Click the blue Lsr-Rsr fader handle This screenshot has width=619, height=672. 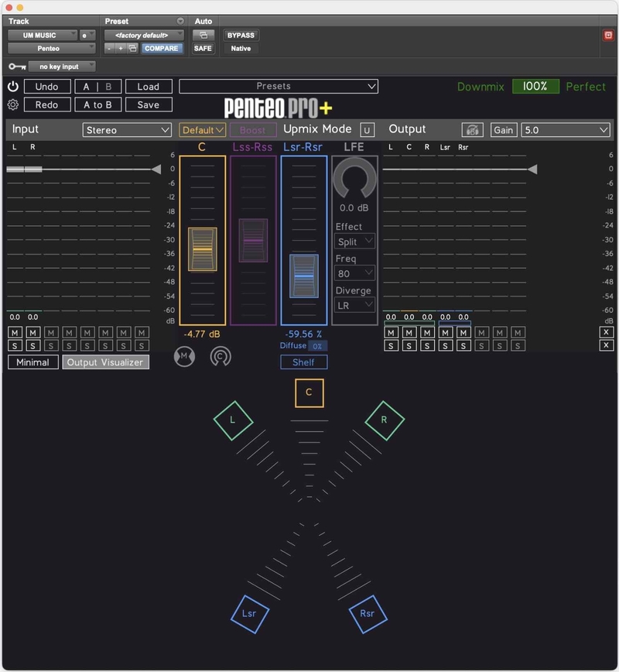click(304, 276)
